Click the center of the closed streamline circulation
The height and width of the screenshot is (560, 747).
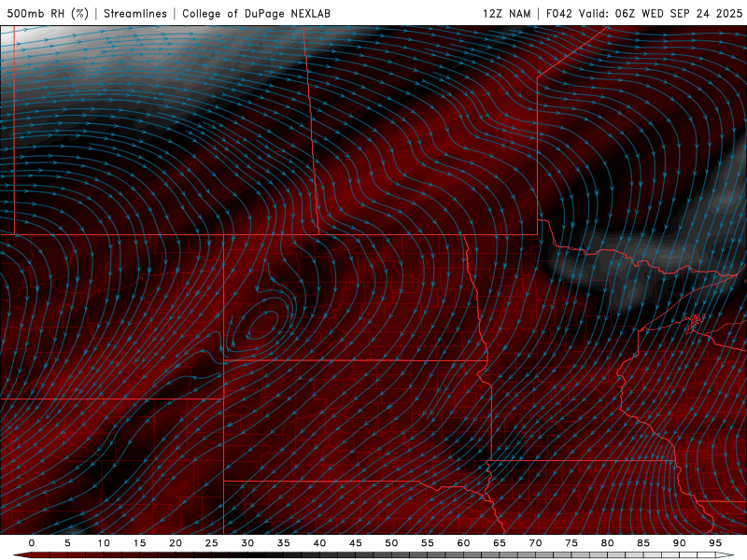point(261,325)
